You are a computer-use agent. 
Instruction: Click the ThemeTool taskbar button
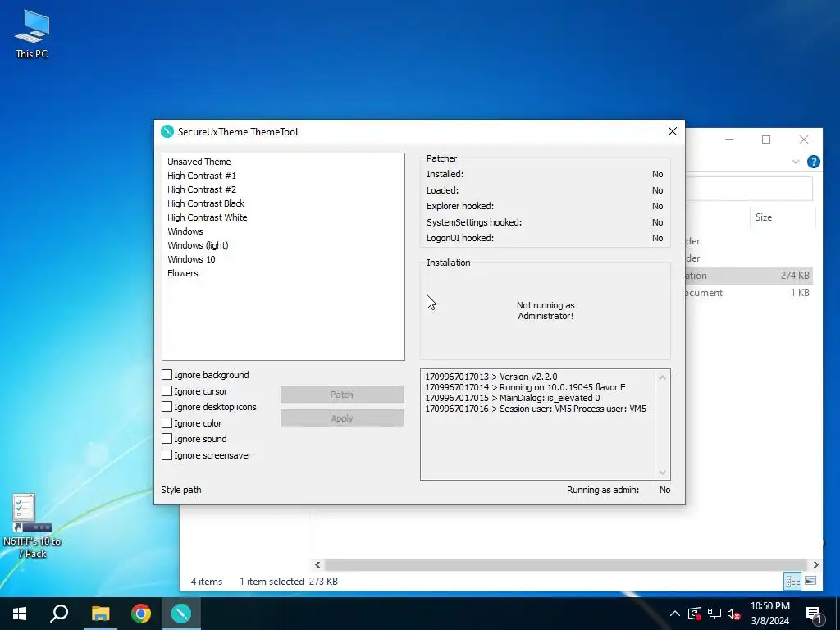pyautogui.click(x=181, y=614)
